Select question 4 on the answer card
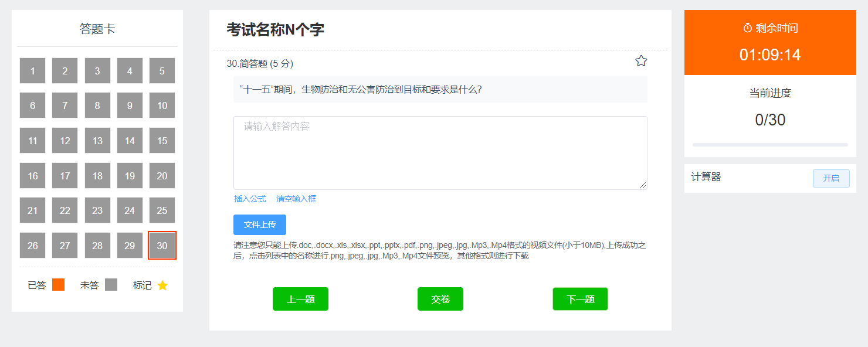Screen dimensions: 868x347 (x=130, y=71)
